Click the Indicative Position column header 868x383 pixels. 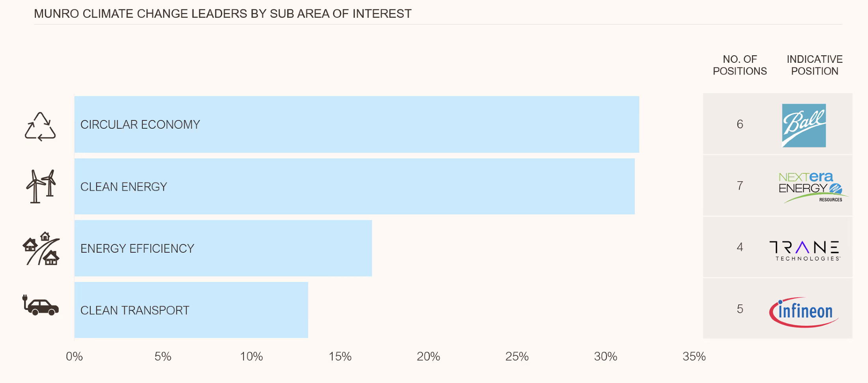[x=814, y=65]
